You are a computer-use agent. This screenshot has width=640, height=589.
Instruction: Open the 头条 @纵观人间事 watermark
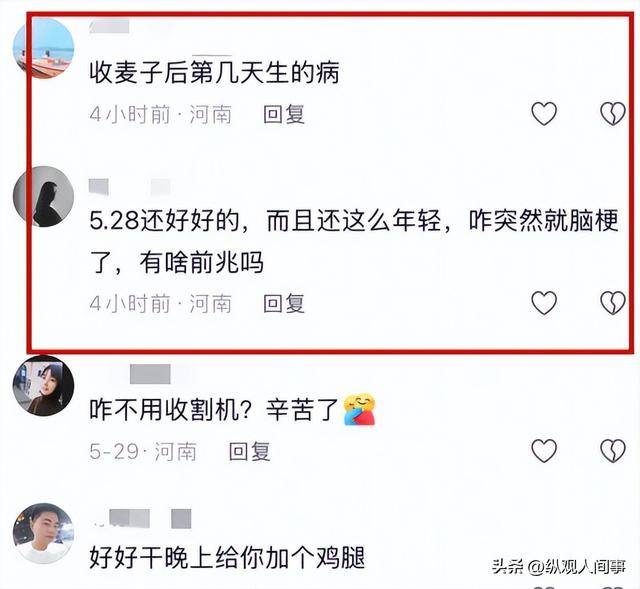(x=559, y=567)
